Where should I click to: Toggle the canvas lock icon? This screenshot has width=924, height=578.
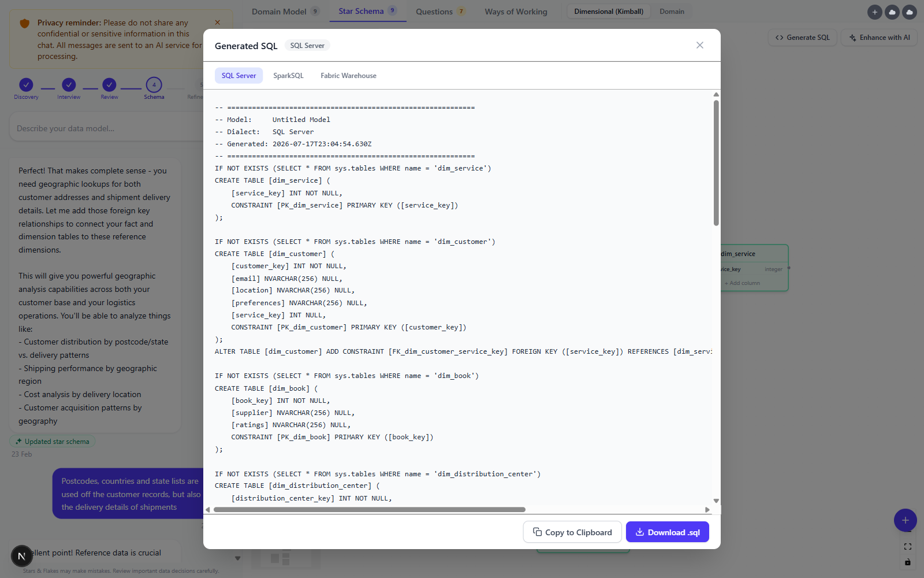pyautogui.click(x=907, y=562)
